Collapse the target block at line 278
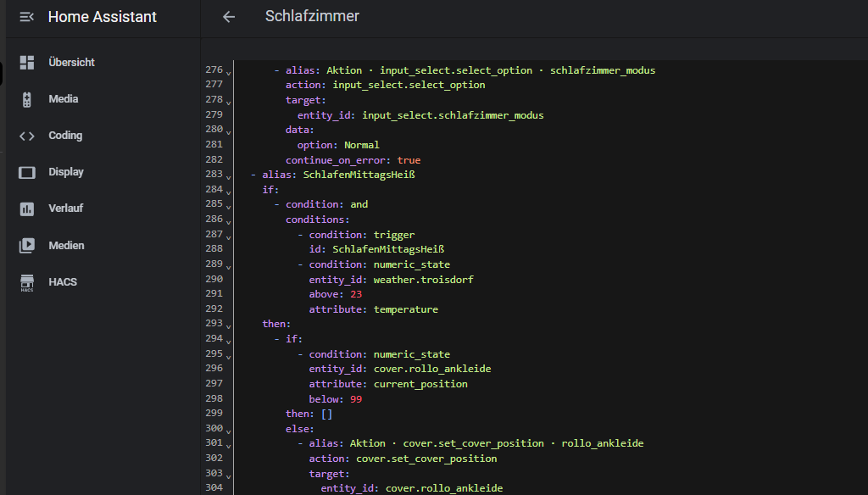 point(228,103)
